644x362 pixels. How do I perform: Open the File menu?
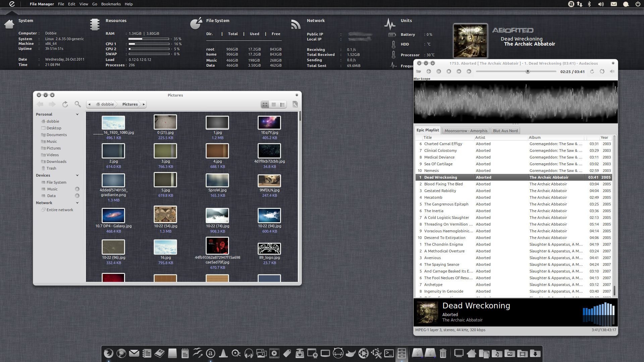pos(61,4)
